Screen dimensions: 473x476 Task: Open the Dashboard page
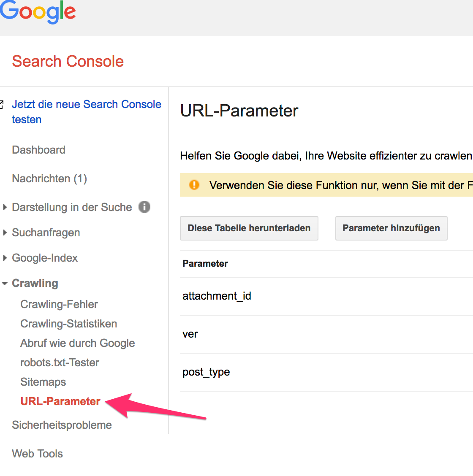[38, 150]
